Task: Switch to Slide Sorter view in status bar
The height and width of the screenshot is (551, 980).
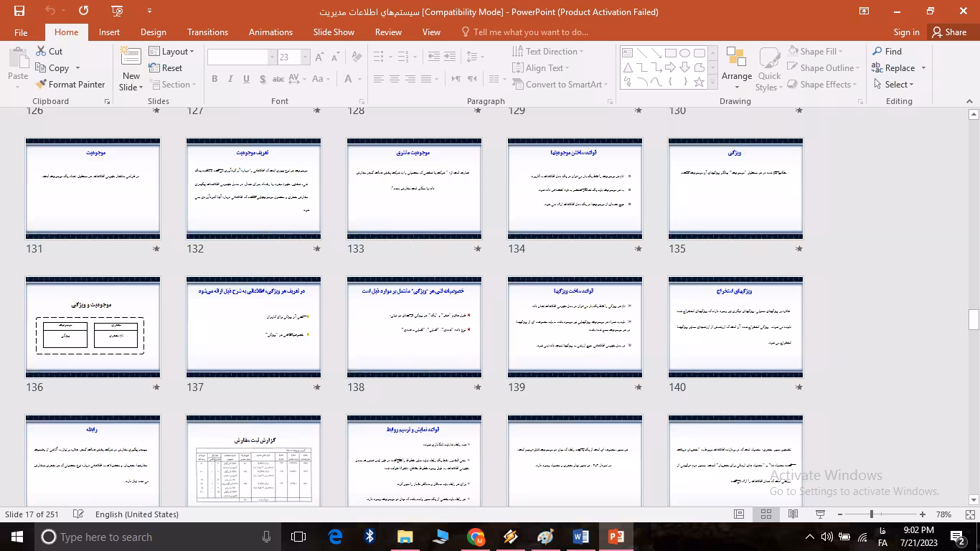Action: click(x=765, y=514)
